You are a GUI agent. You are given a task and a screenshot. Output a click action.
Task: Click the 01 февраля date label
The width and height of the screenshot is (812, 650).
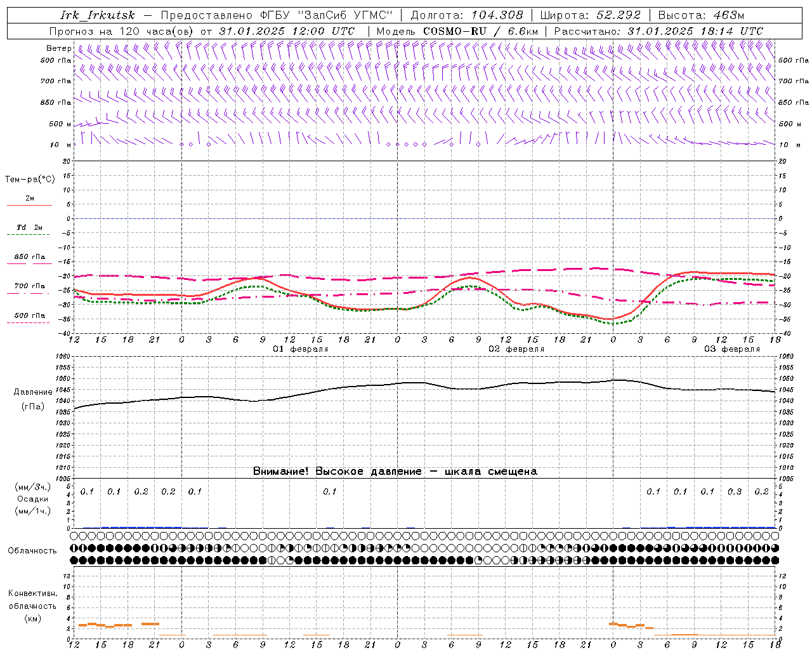tap(301, 349)
